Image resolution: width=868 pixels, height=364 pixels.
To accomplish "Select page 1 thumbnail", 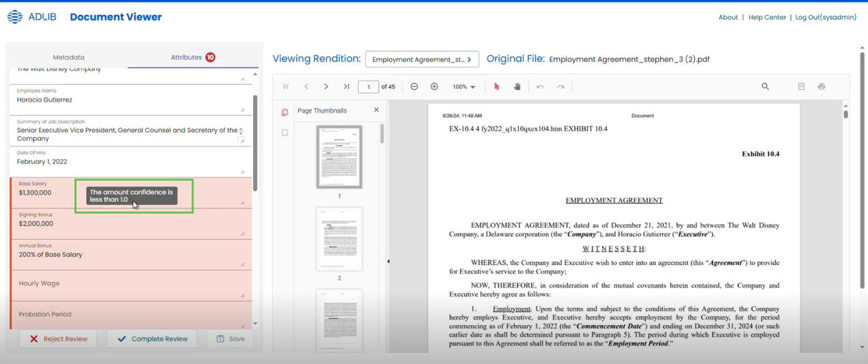I will pos(339,157).
